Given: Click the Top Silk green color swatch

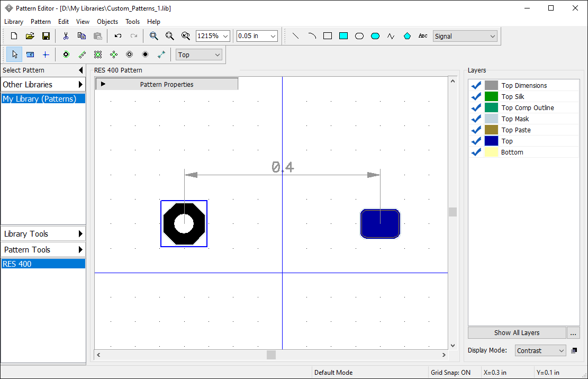Looking at the screenshot, I should [x=491, y=97].
